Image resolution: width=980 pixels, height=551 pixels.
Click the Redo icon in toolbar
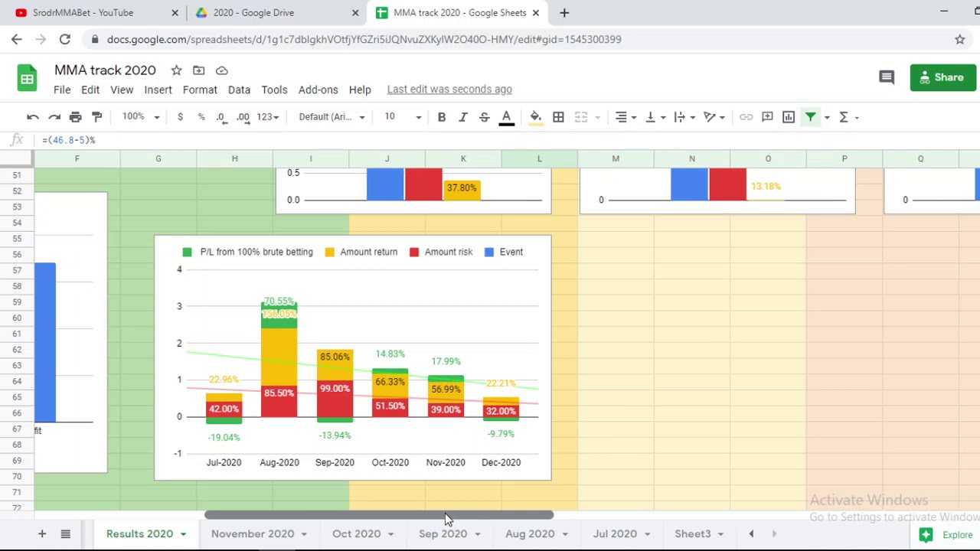pyautogui.click(x=54, y=117)
